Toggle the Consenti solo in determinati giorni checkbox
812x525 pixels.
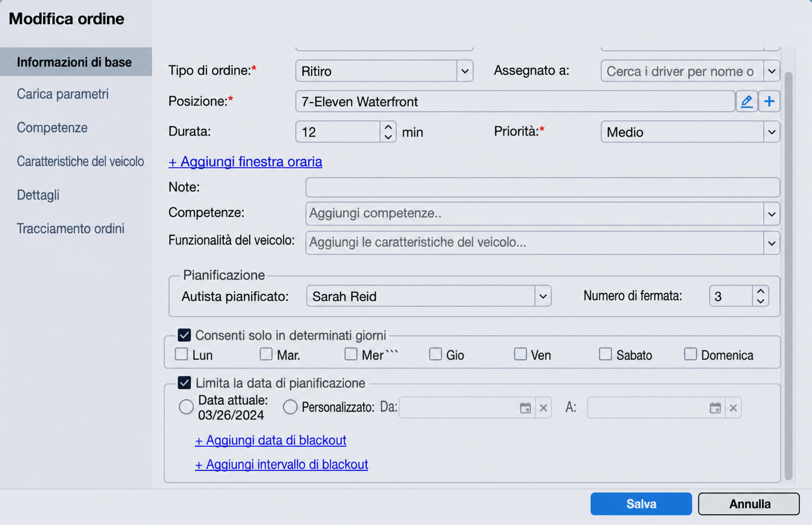coord(184,335)
